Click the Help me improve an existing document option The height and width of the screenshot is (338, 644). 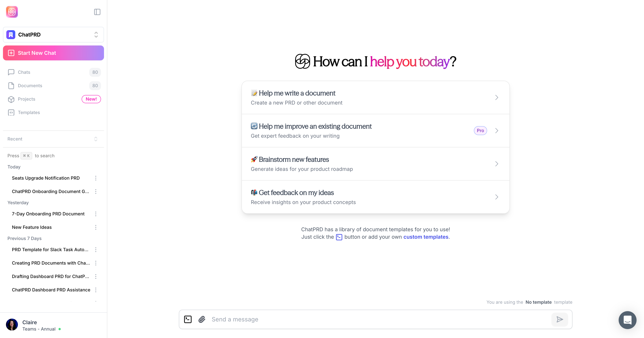[x=376, y=130]
